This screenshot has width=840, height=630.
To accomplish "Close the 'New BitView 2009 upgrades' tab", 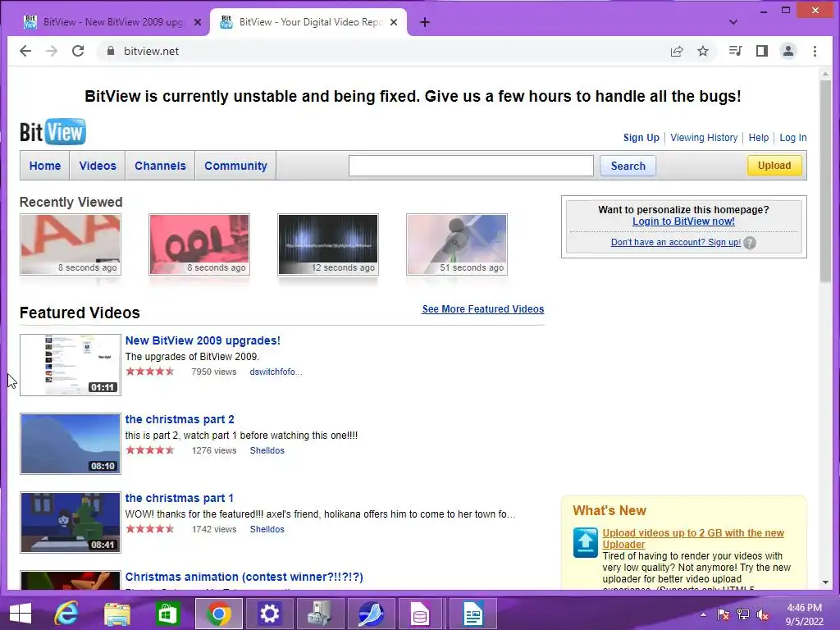I will coord(198,22).
